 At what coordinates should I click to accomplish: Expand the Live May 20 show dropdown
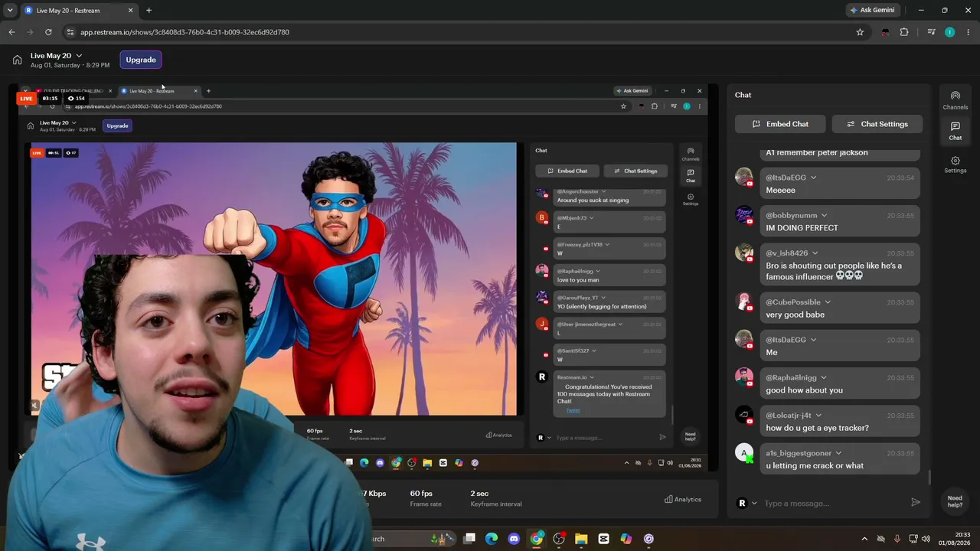[79, 56]
